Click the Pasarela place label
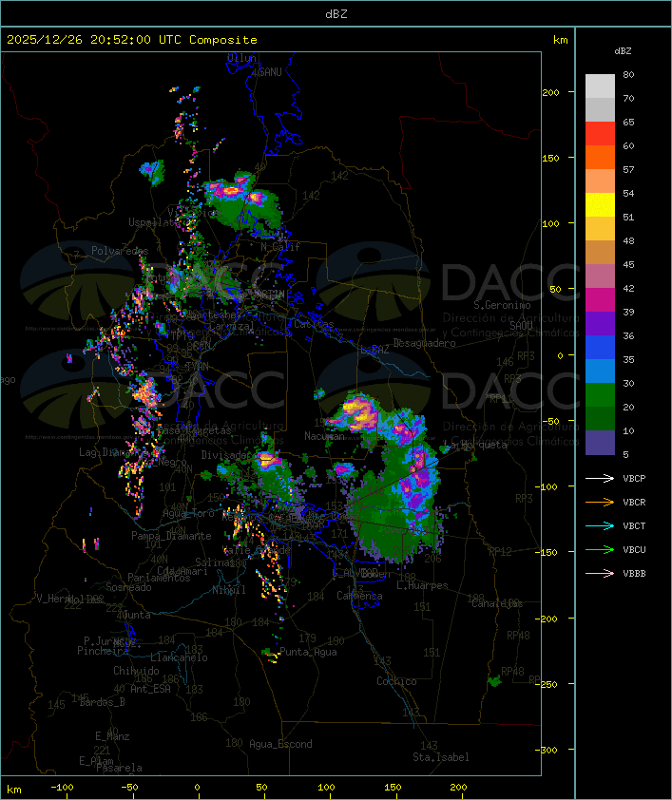672x800 pixels. point(119,768)
